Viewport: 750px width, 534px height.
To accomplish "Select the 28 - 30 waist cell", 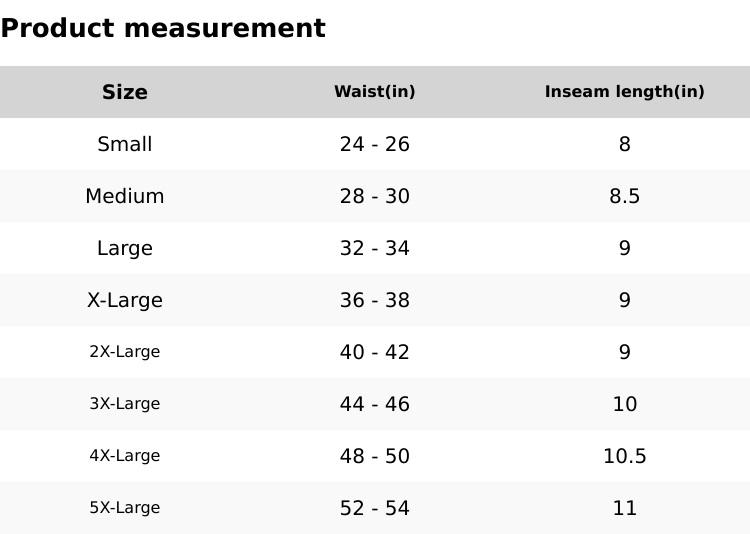I will [x=374, y=196].
